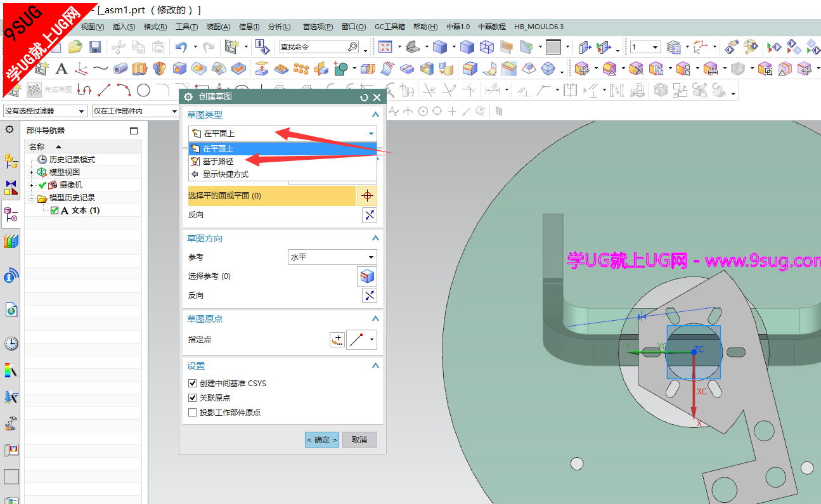The width and height of the screenshot is (821, 504).
Task: Open the sketch type dropdown showing 在平面上
Action: pos(283,134)
